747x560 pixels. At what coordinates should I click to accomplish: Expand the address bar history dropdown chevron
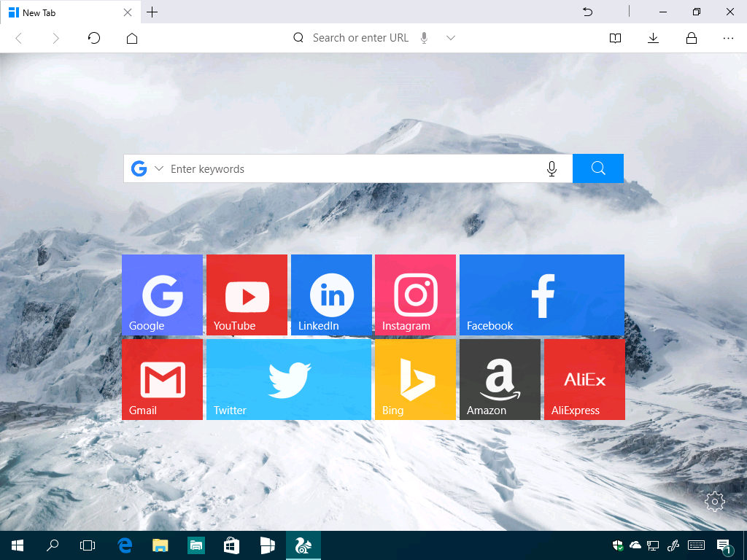tap(451, 38)
